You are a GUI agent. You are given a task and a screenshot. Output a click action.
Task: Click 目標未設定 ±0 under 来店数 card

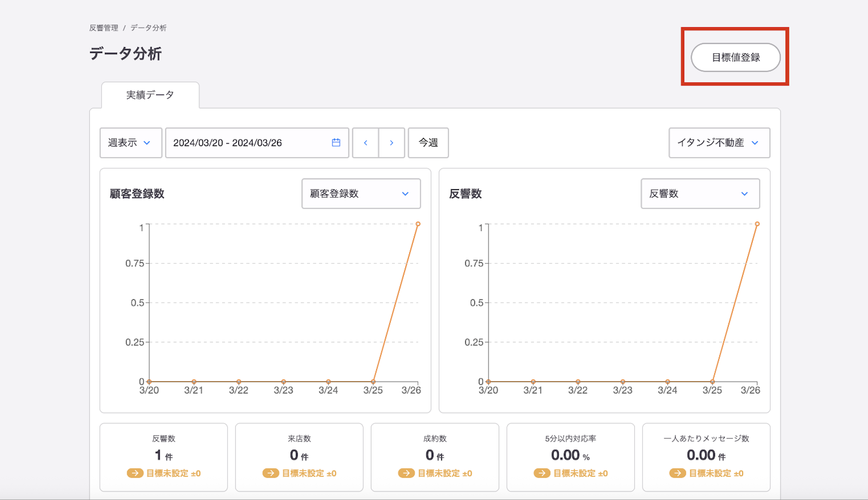[x=309, y=473]
